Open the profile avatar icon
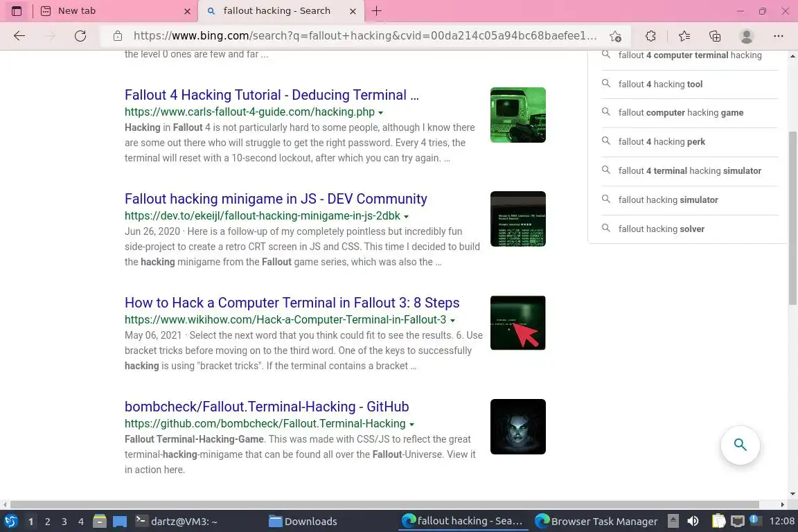This screenshot has width=798, height=532. click(x=747, y=36)
